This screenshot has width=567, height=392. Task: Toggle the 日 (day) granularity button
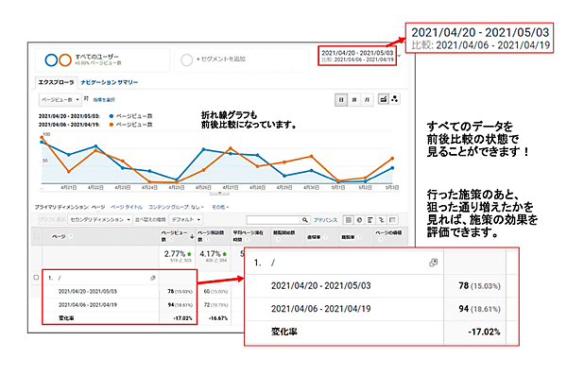click(x=340, y=97)
